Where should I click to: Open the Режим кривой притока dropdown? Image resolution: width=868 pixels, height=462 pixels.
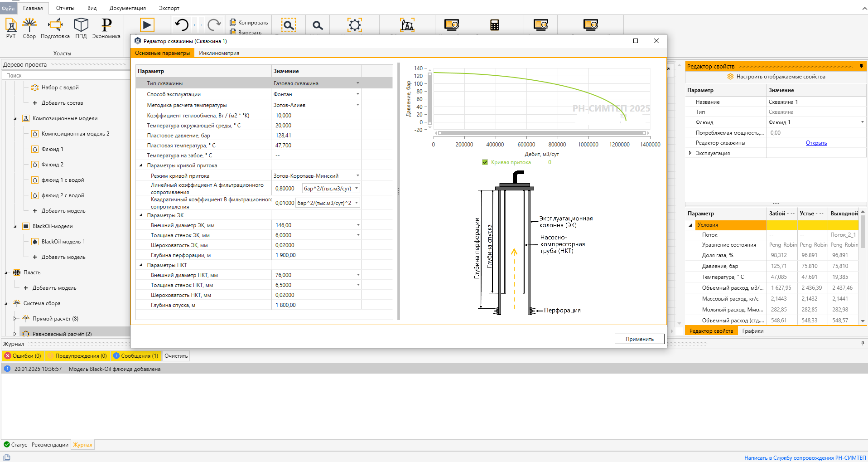point(358,175)
